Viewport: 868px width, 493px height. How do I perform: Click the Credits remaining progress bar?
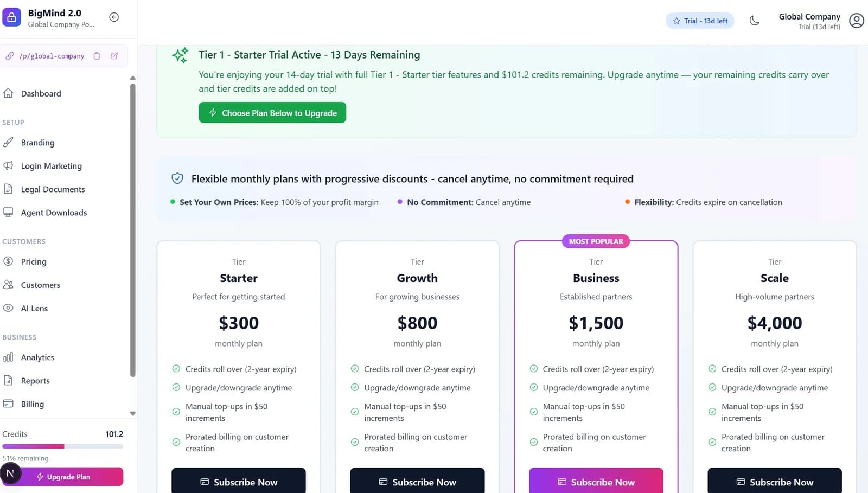[x=63, y=446]
